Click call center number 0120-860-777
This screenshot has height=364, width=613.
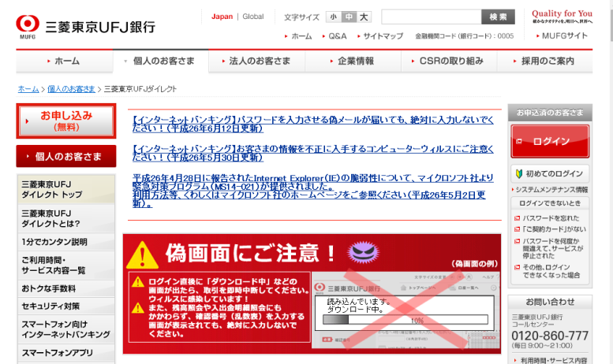click(550, 336)
